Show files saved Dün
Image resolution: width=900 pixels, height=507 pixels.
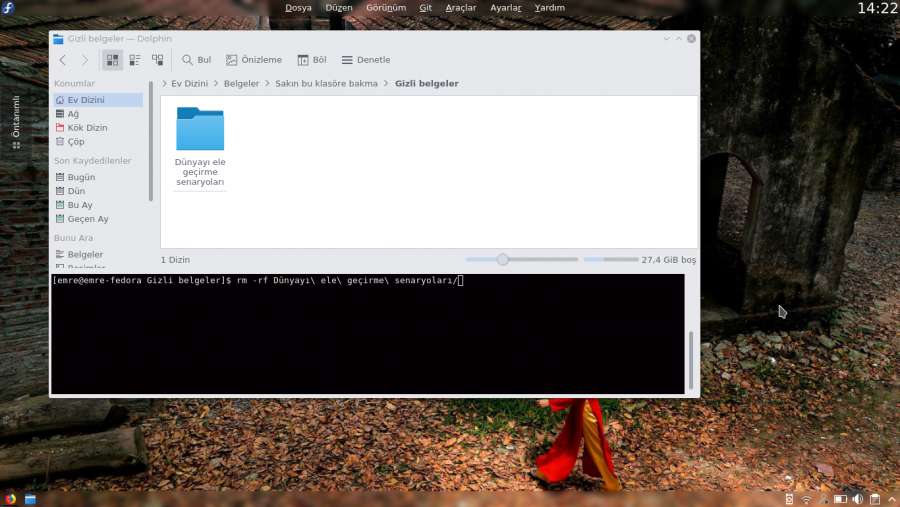coord(98,191)
